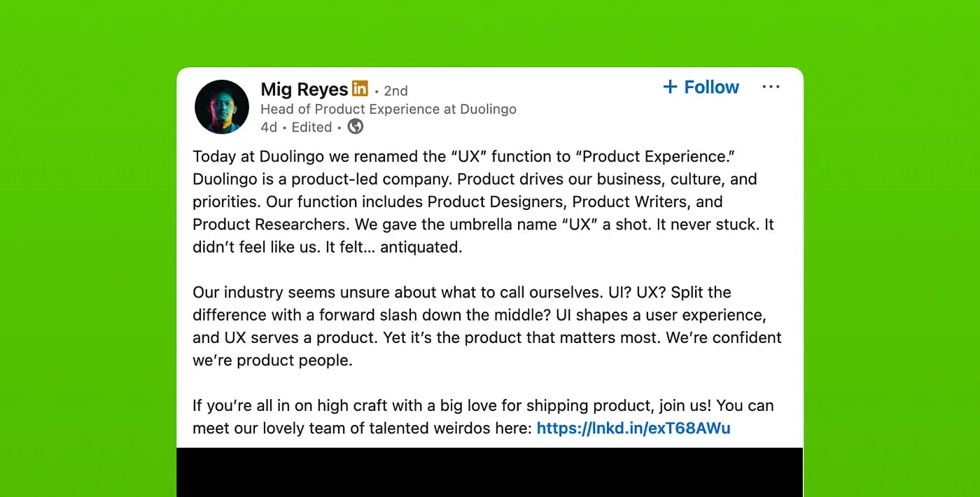
Task: Click the 2nd degree connection label
Action: point(395,91)
